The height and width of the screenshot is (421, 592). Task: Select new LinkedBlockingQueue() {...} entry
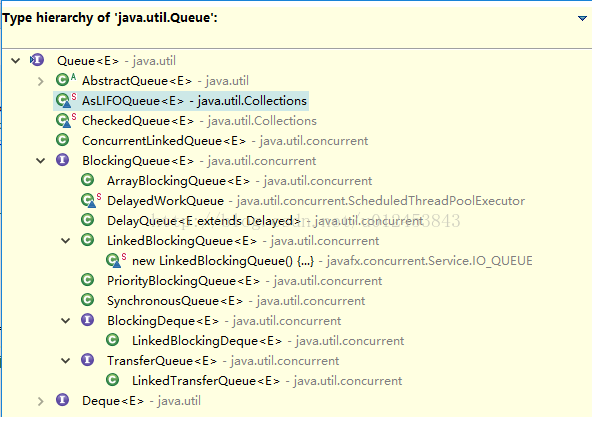click(332, 261)
